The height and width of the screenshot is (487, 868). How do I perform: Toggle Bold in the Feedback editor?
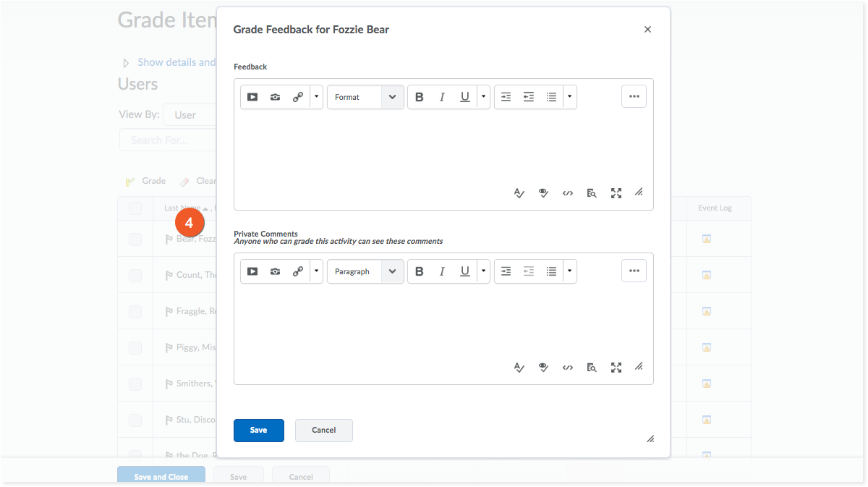(419, 97)
